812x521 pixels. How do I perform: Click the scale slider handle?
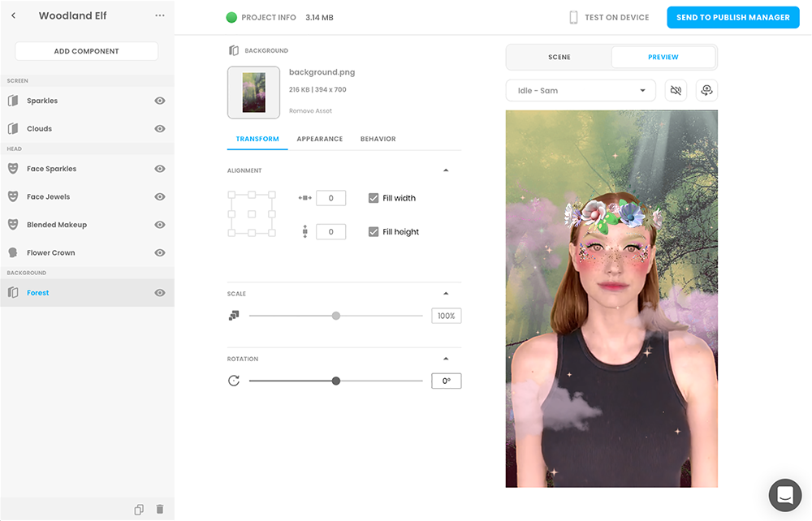point(336,316)
